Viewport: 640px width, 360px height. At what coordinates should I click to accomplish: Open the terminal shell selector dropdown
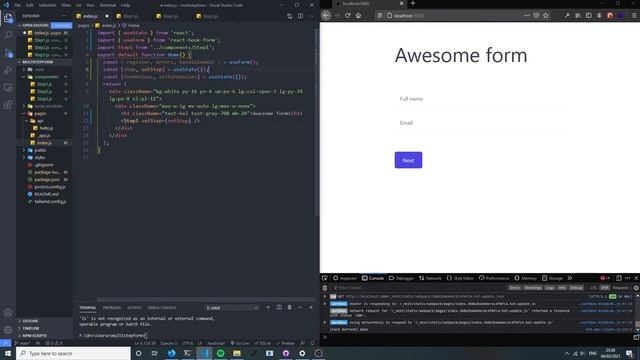click(x=232, y=307)
